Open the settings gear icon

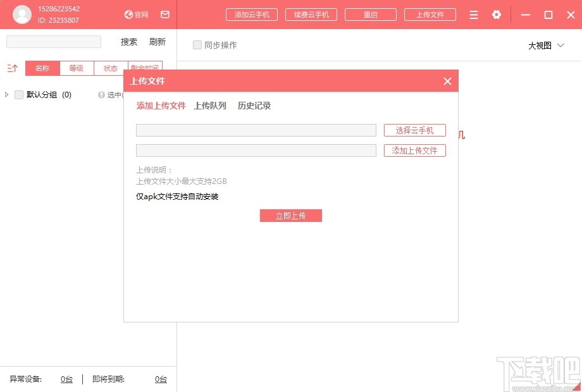point(497,15)
